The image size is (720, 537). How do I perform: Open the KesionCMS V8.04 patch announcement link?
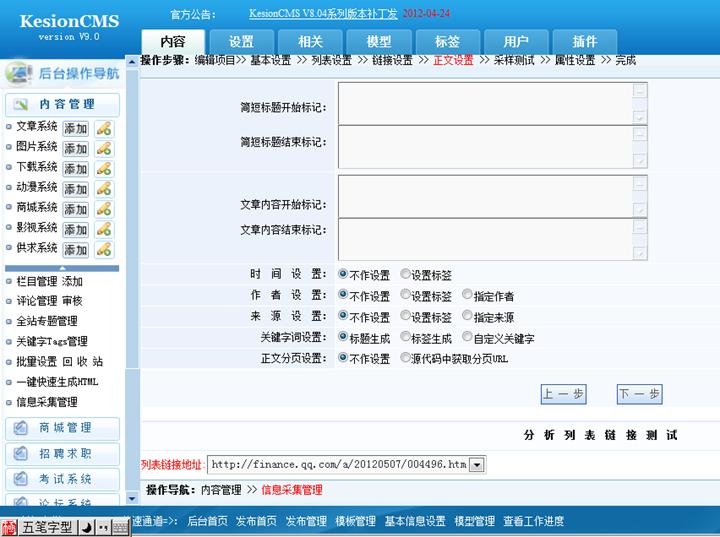323,14
